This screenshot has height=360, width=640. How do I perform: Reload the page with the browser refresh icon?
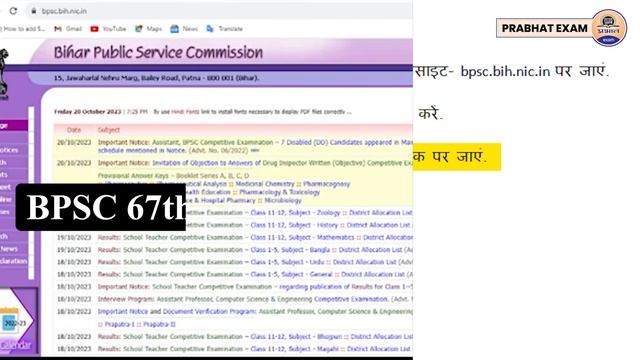pos(13,11)
